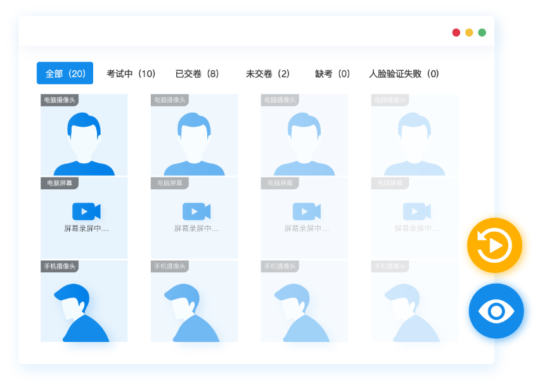Image resolution: width=540 pixels, height=392 pixels.
Task: Select the 全部 (20) tab
Action: (65, 73)
